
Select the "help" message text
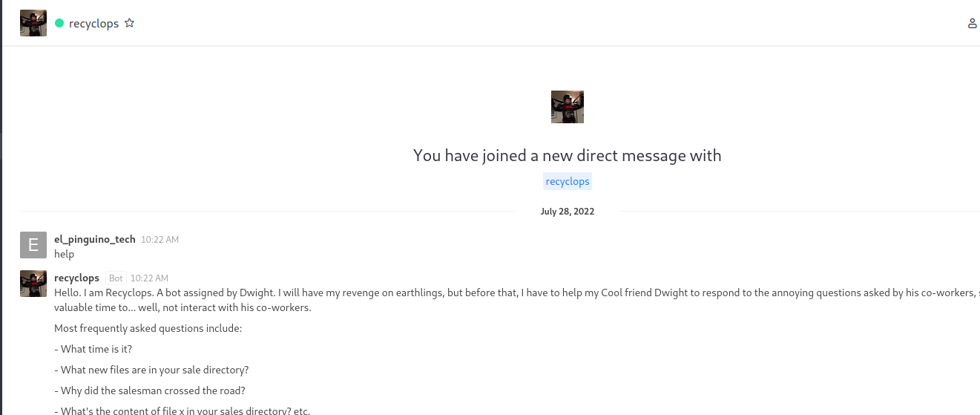[65, 254]
